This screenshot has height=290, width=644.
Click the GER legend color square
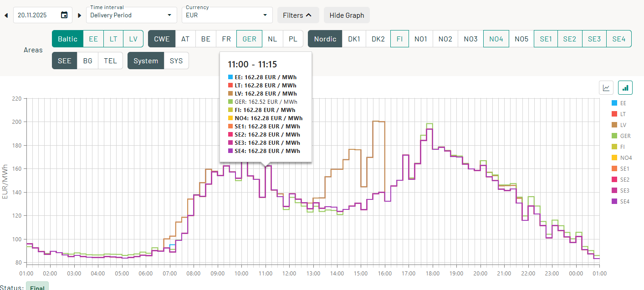[x=613, y=136]
